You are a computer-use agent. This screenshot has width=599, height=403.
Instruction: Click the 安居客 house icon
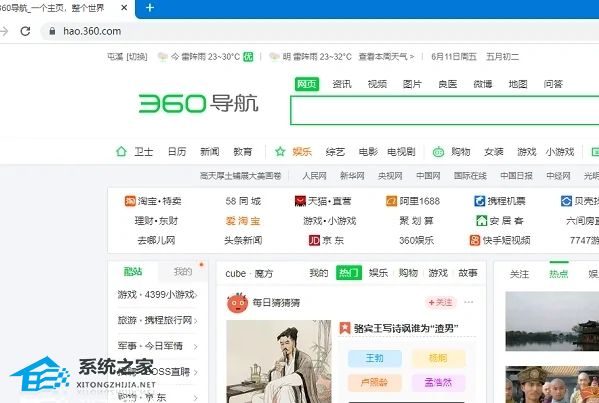(x=482, y=220)
